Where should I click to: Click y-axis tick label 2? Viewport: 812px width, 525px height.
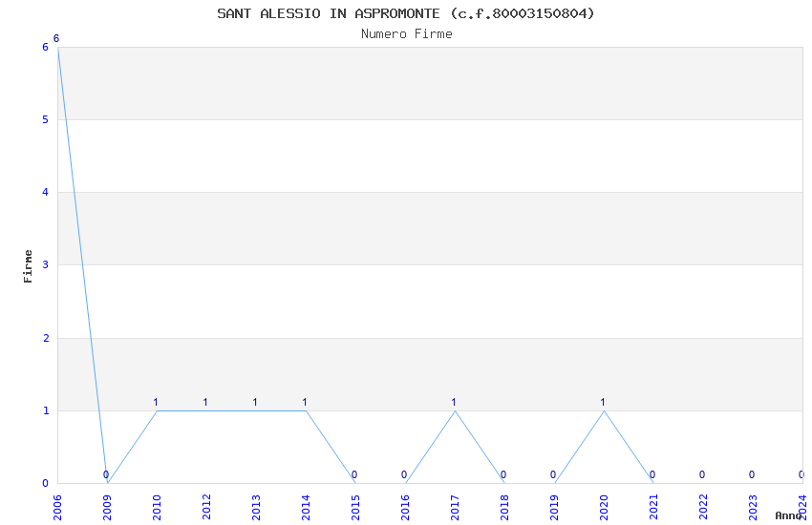point(46,338)
